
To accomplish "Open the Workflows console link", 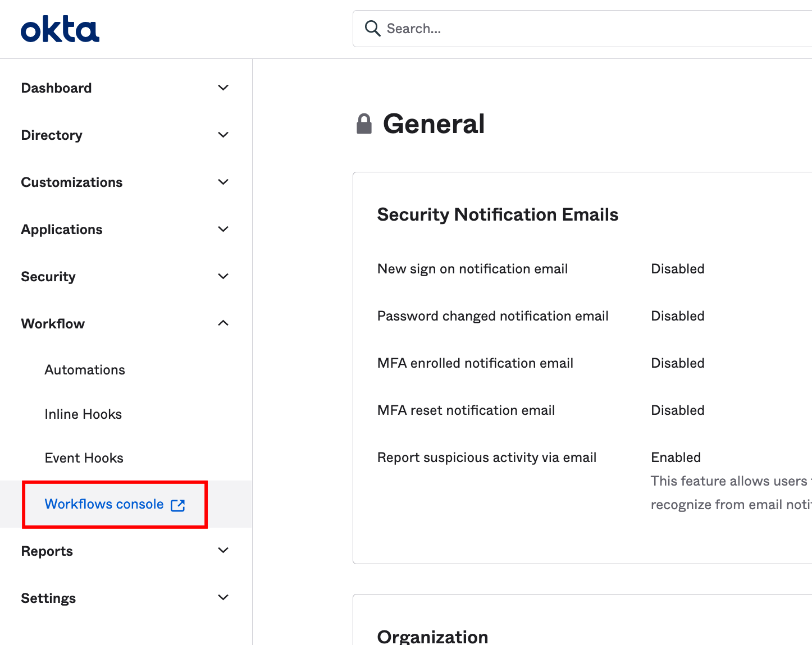I will tap(104, 504).
